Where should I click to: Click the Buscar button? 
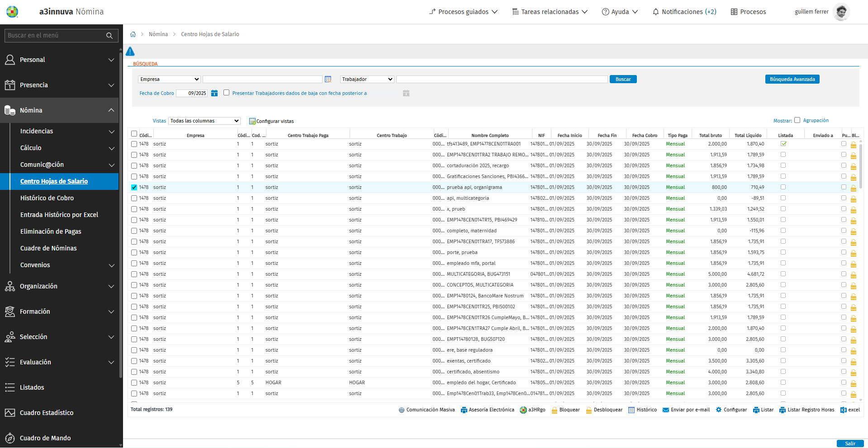tap(623, 79)
